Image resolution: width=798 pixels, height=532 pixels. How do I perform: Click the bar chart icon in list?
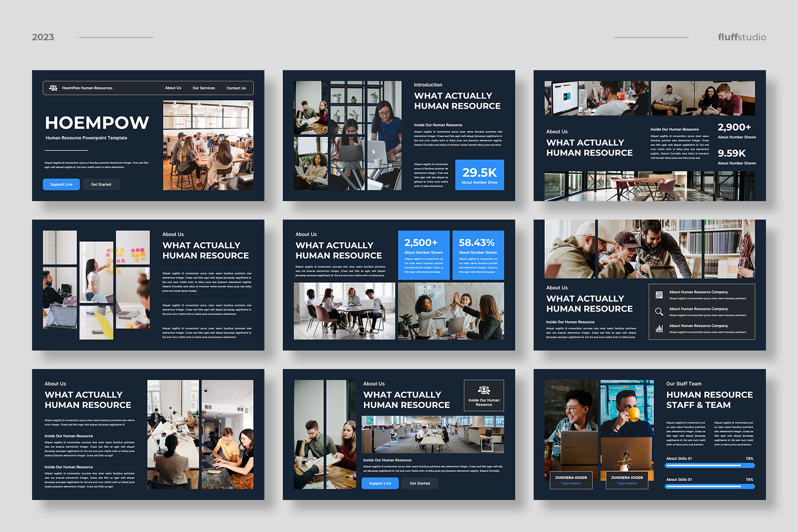(659, 329)
